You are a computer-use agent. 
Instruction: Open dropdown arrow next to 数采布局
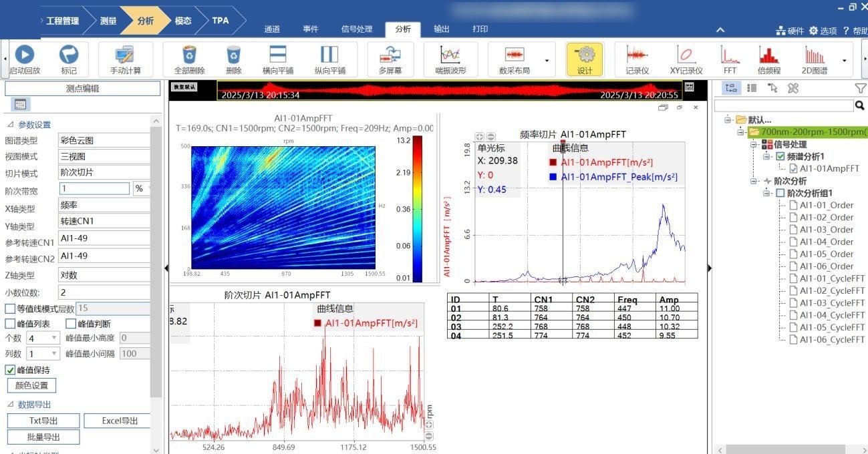pos(547,60)
